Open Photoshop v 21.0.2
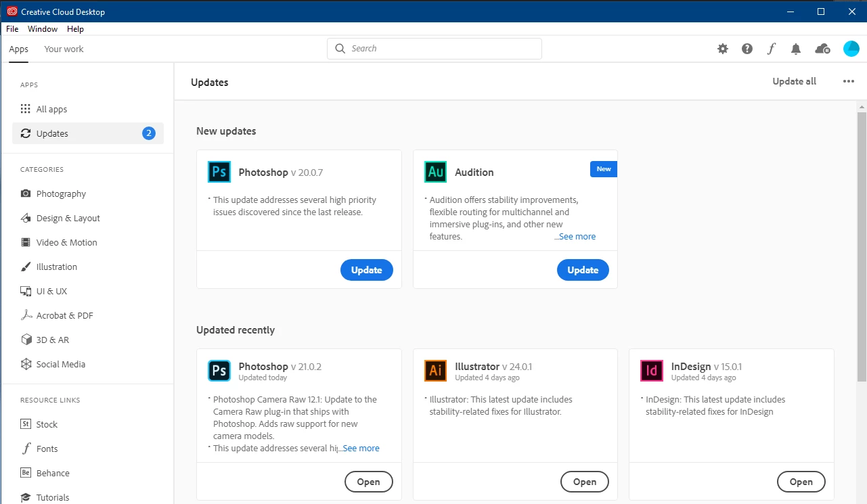 (369, 482)
